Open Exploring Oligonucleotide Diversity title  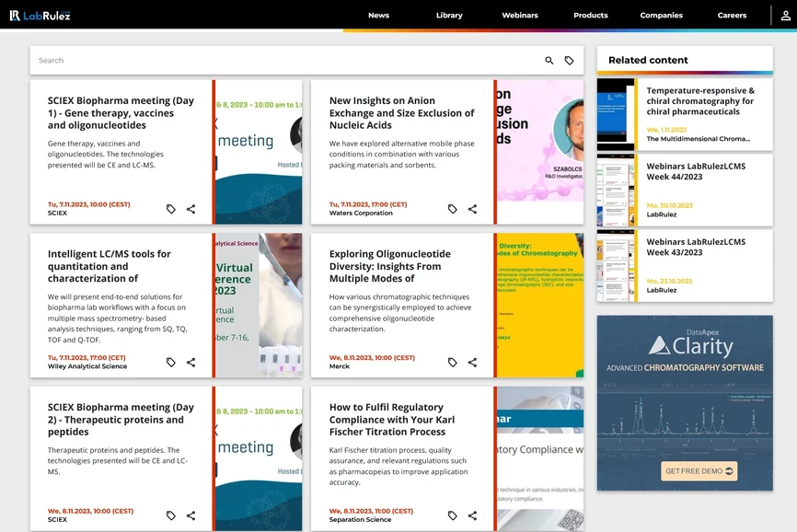click(390, 266)
